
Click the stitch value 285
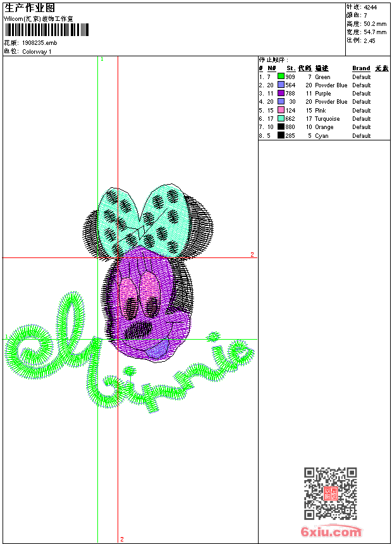[290, 135]
